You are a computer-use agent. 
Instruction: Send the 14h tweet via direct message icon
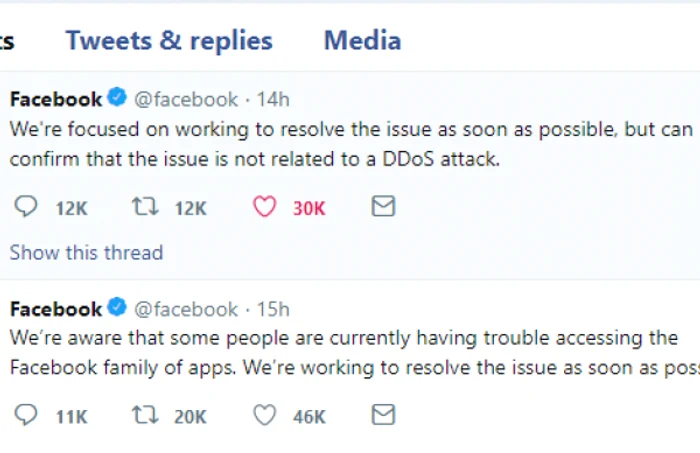pyautogui.click(x=383, y=206)
